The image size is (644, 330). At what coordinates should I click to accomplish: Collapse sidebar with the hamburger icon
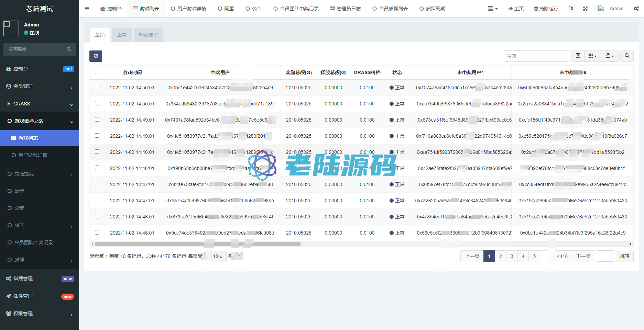click(x=87, y=9)
